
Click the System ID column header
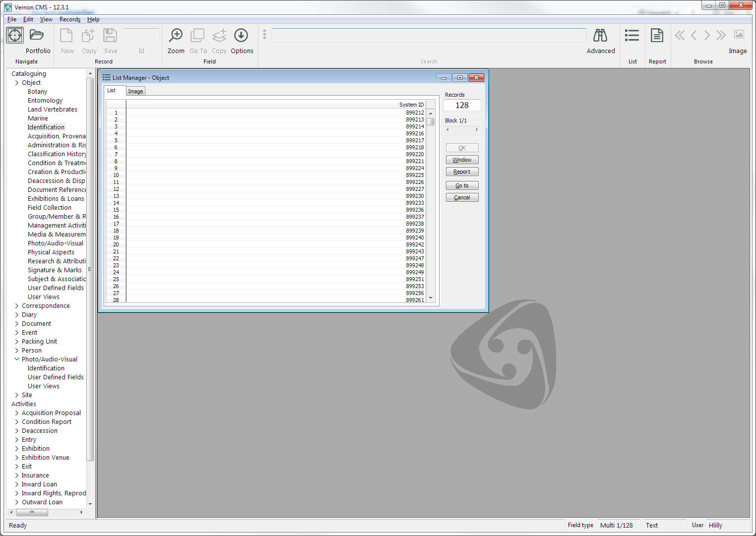tap(276, 105)
